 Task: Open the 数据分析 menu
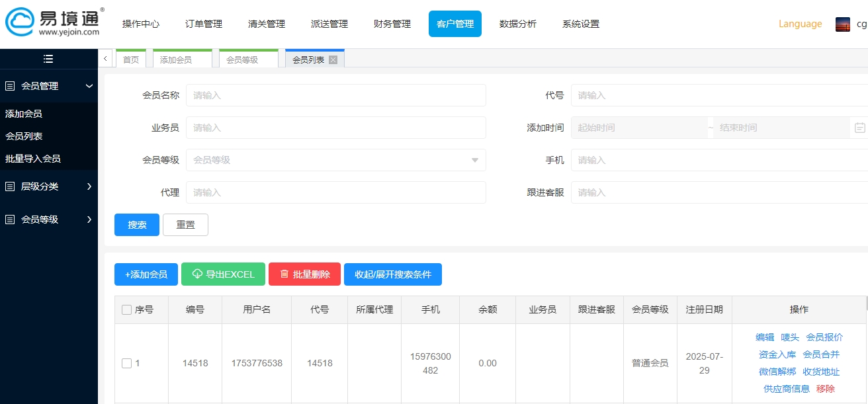point(519,23)
